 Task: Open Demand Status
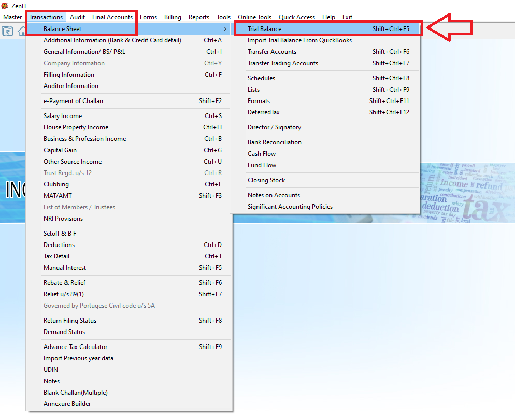(128, 332)
